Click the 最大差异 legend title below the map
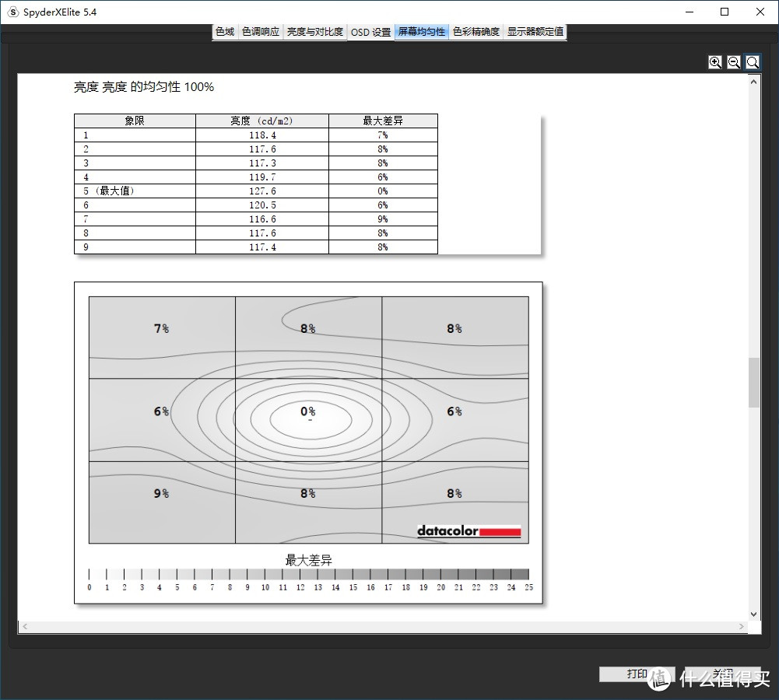This screenshot has height=700, width=779. click(308, 561)
